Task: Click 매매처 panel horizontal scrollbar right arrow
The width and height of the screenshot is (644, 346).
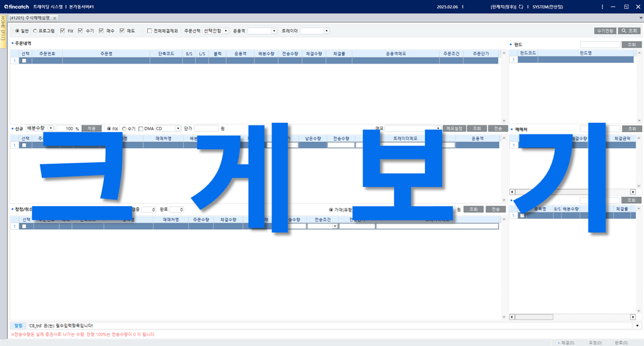Action: click(633, 192)
